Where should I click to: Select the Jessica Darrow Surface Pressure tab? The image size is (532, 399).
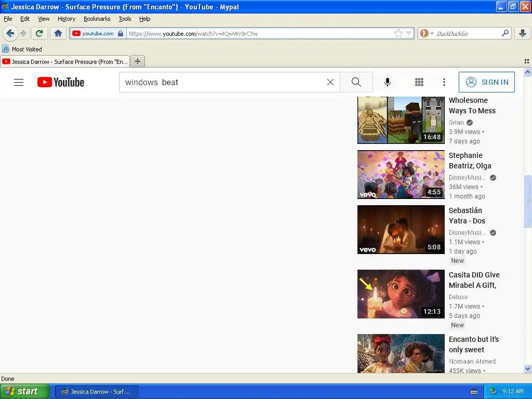click(65, 61)
